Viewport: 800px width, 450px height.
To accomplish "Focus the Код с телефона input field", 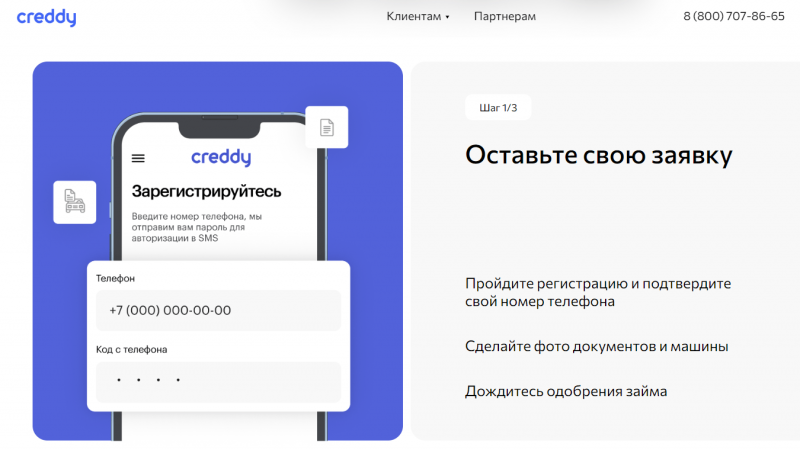I will (x=218, y=382).
